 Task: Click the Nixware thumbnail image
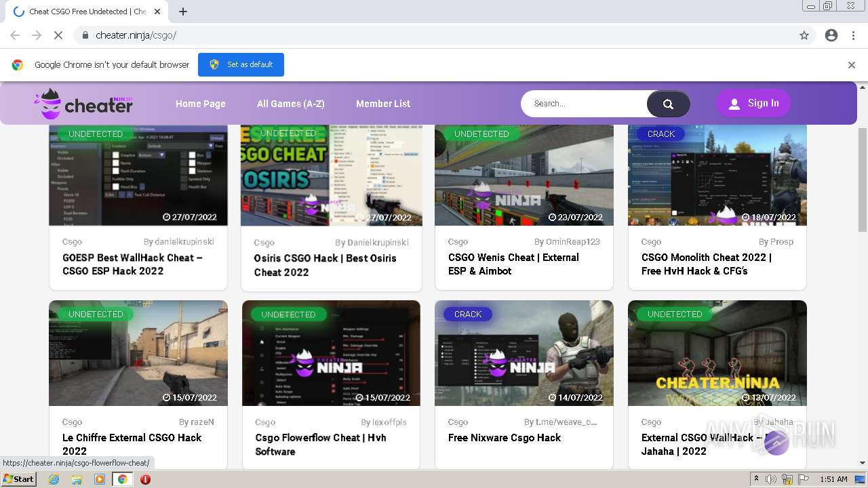(524, 353)
